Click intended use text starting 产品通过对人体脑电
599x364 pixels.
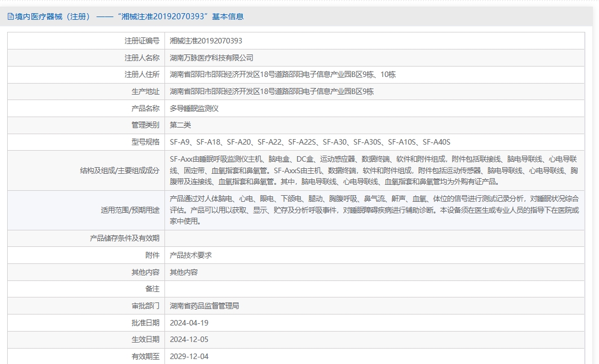tap(375, 210)
